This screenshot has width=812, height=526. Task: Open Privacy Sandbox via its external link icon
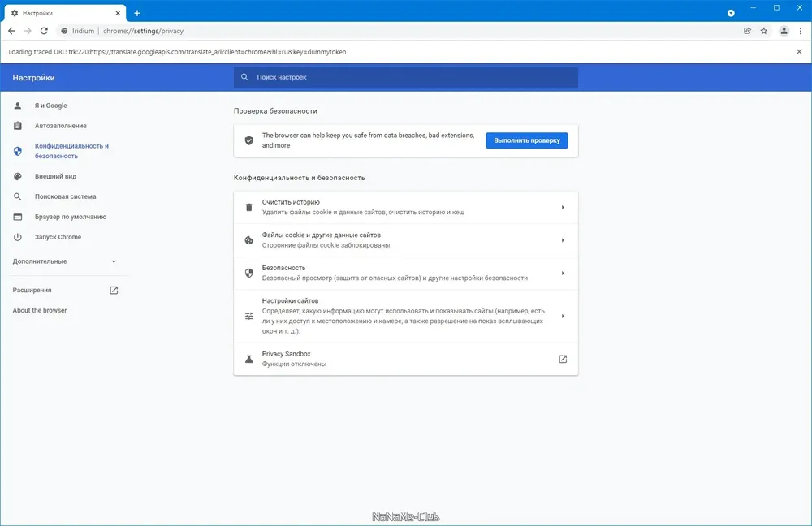[x=563, y=359]
